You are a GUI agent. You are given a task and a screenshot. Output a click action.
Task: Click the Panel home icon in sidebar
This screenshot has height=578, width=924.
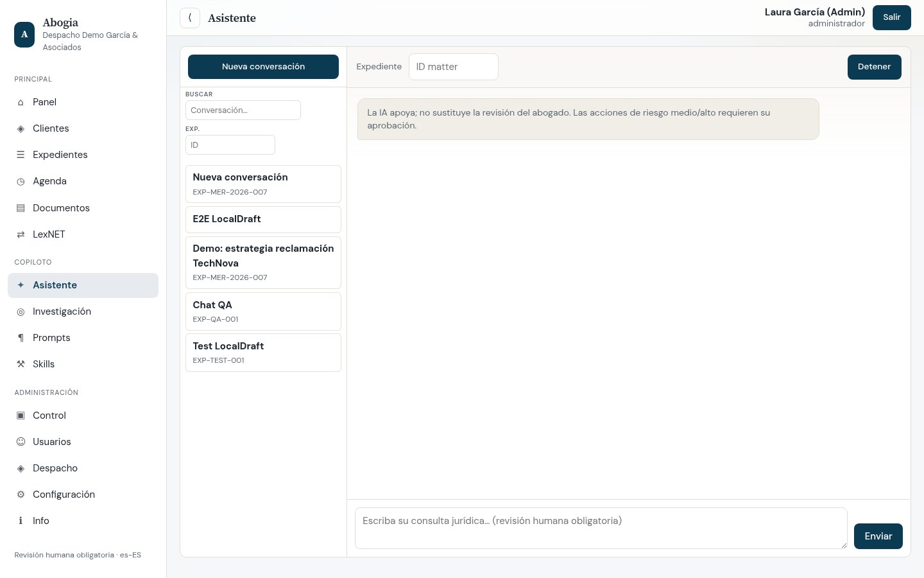click(21, 103)
